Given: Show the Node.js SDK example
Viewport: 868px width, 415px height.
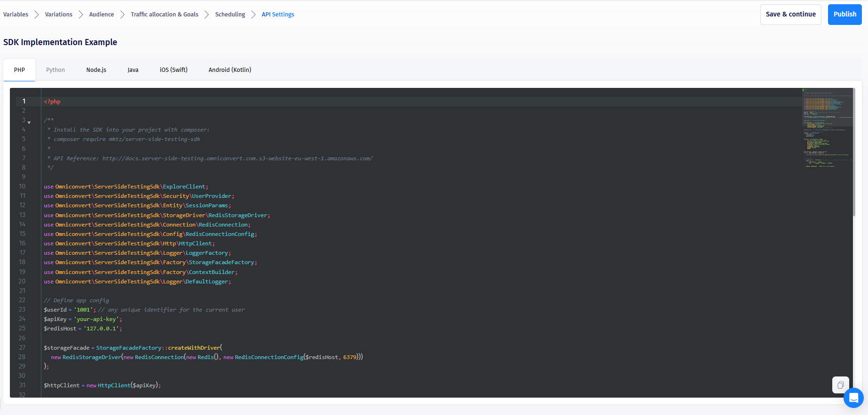Looking at the screenshot, I should 96,70.
